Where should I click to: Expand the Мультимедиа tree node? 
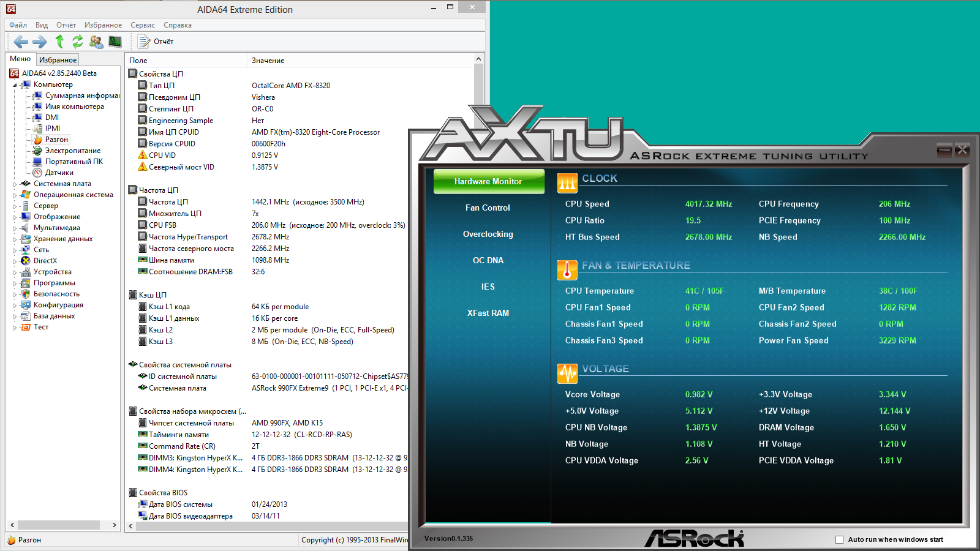(15, 228)
